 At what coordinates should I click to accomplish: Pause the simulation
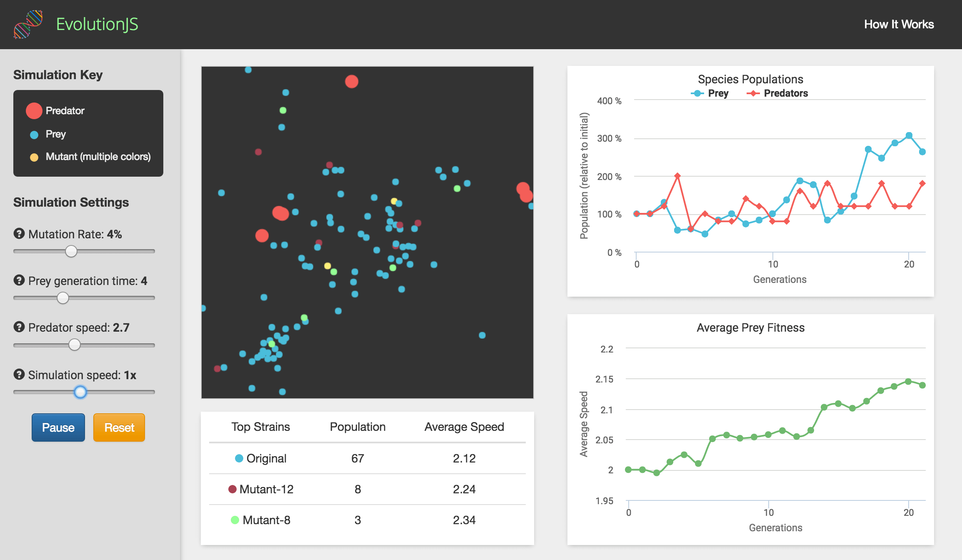tap(58, 427)
